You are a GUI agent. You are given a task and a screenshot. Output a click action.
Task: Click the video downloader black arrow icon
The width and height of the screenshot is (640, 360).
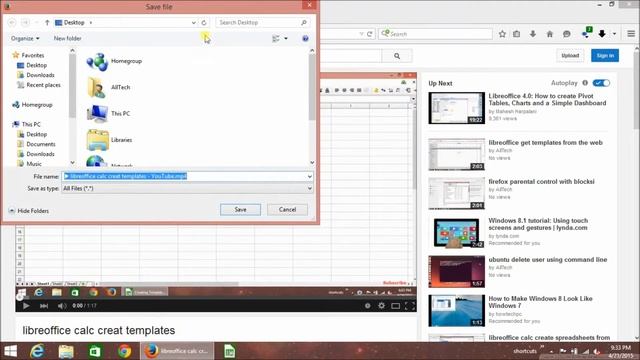point(602,34)
